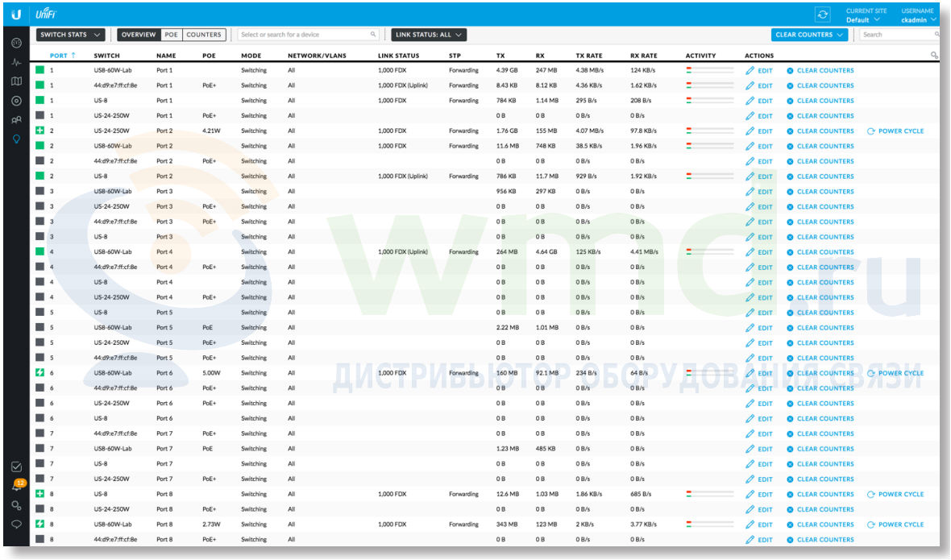Click the pencil icon for US-8 Port 1
Image resolution: width=951 pixels, height=560 pixels.
tap(750, 101)
